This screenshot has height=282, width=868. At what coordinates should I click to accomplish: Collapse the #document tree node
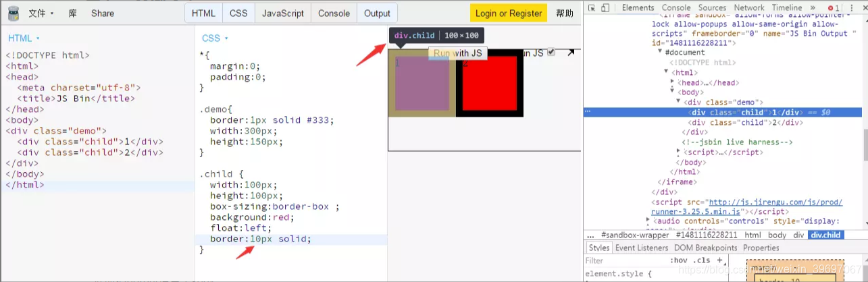coord(661,52)
